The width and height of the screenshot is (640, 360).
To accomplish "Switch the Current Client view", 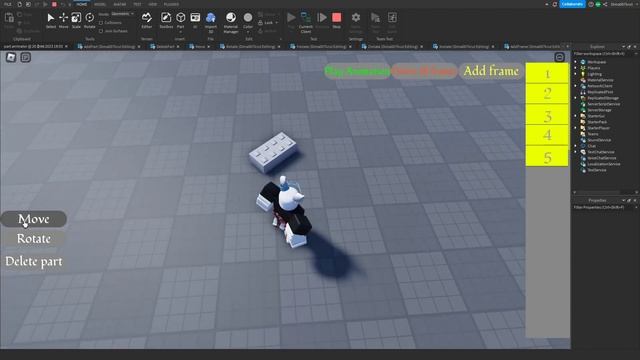I will click(x=306, y=22).
